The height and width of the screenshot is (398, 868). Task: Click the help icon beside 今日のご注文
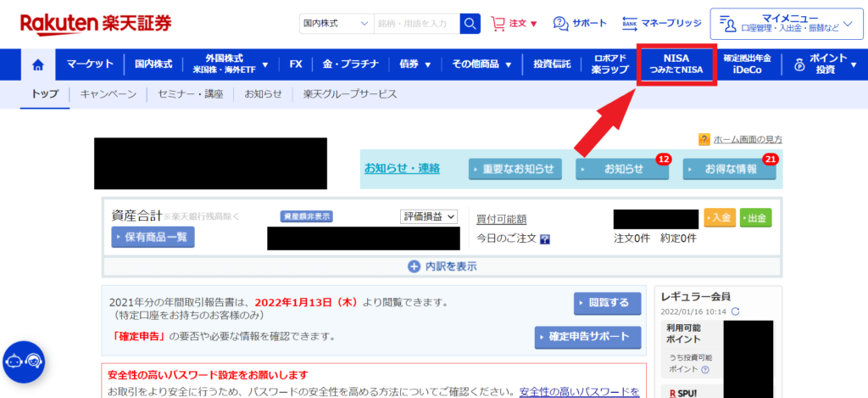pos(545,239)
